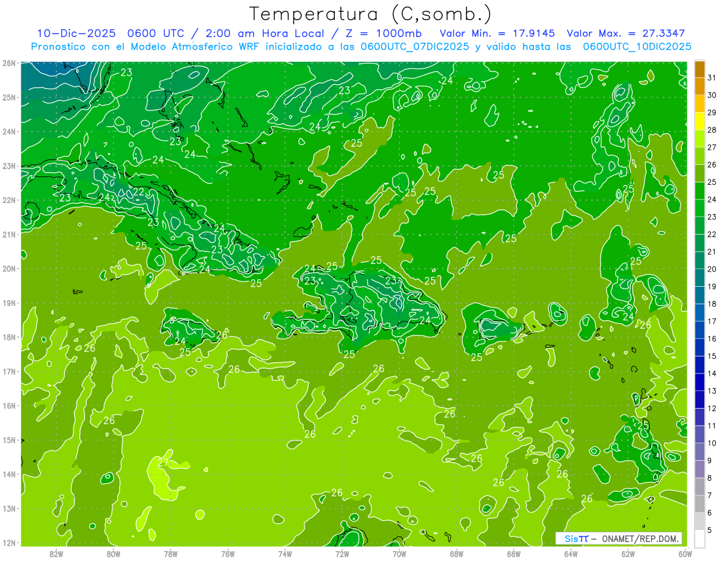Image resolution: width=728 pixels, height=562 pixels.
Task: Click the 29 label on the color scale
Action: (x=712, y=112)
